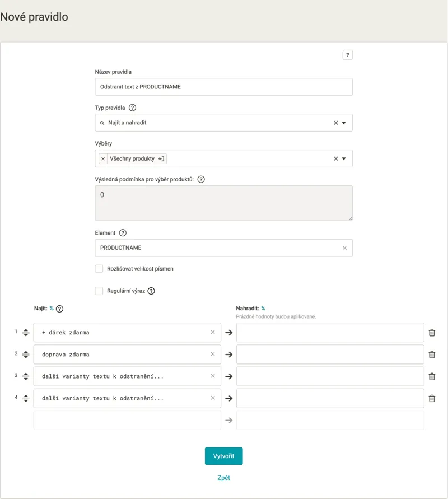
Task: Expand the Typ pravidla dropdown arrow
Action: point(344,123)
